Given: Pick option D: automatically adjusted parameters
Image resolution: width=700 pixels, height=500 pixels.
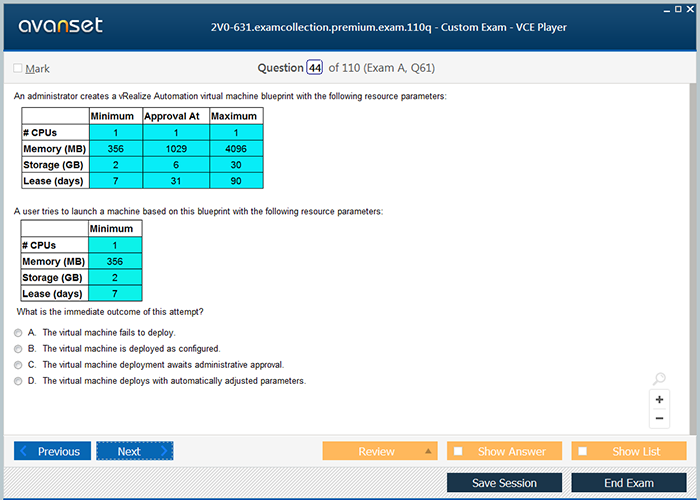Looking at the screenshot, I should click(19, 381).
